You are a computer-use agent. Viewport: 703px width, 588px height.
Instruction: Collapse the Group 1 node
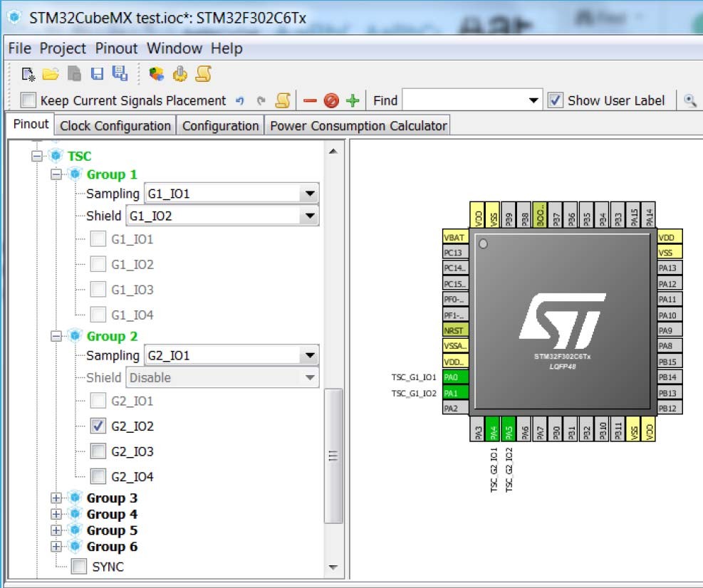coord(56,174)
